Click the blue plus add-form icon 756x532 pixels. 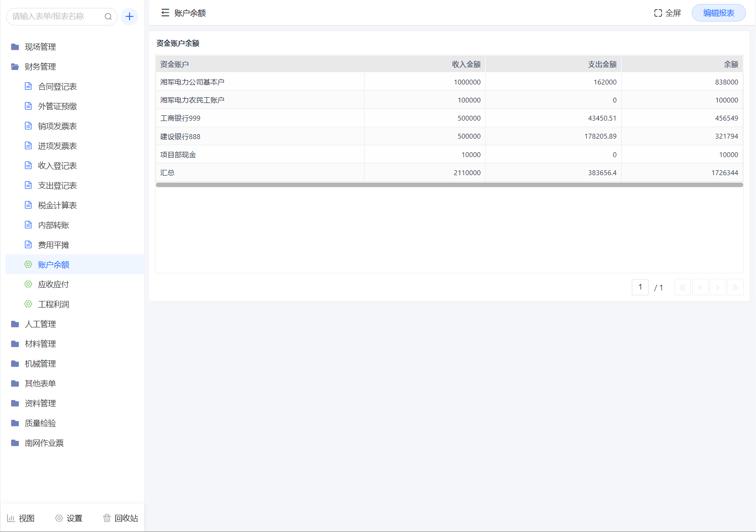[x=129, y=17]
